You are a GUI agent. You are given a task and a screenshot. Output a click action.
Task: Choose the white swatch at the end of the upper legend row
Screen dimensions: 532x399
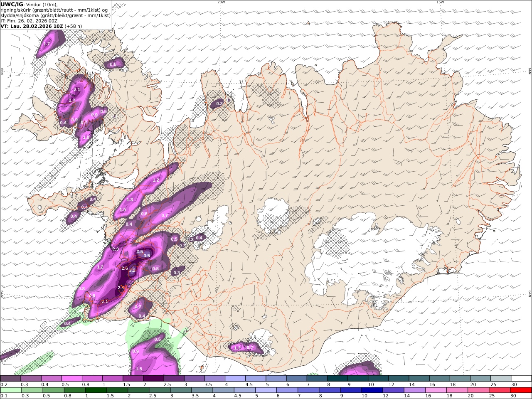[x=521, y=378]
